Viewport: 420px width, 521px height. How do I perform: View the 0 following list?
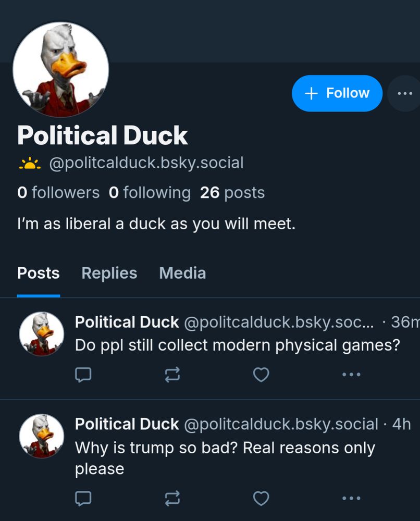[x=150, y=193]
